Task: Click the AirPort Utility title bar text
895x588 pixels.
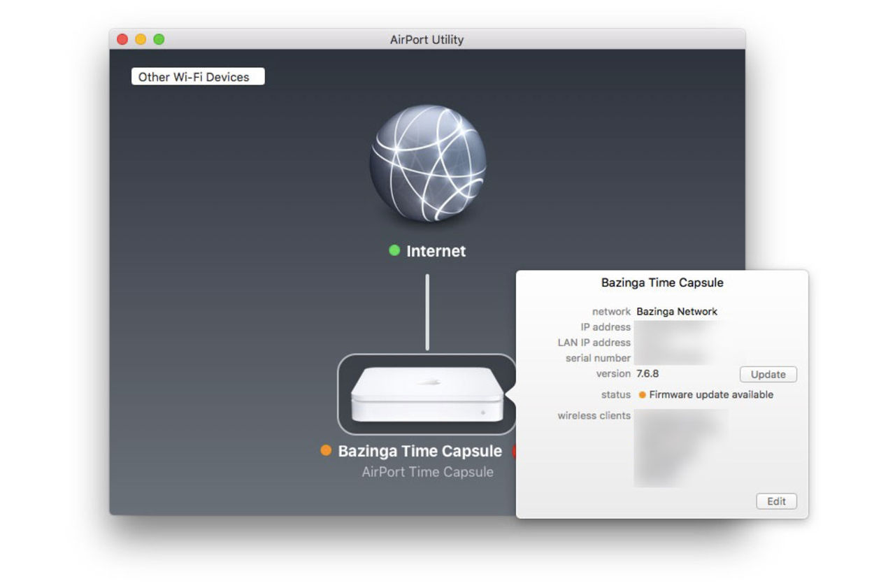Action: [427, 40]
